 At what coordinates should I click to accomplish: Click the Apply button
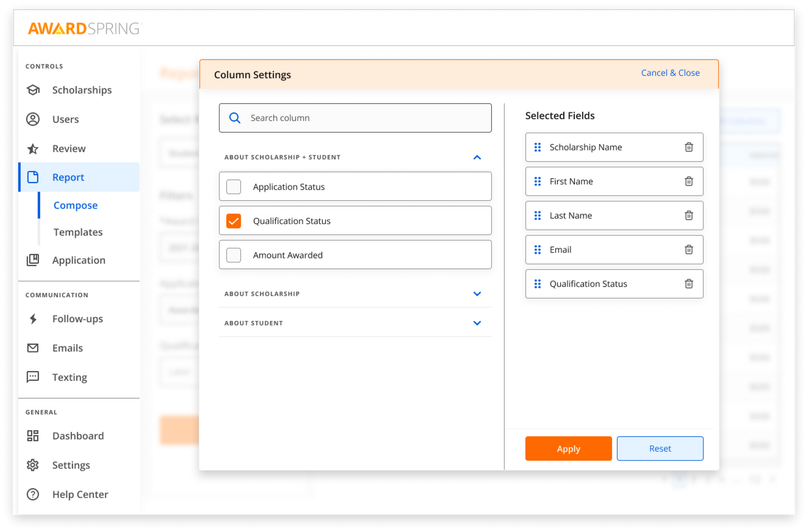(x=568, y=448)
